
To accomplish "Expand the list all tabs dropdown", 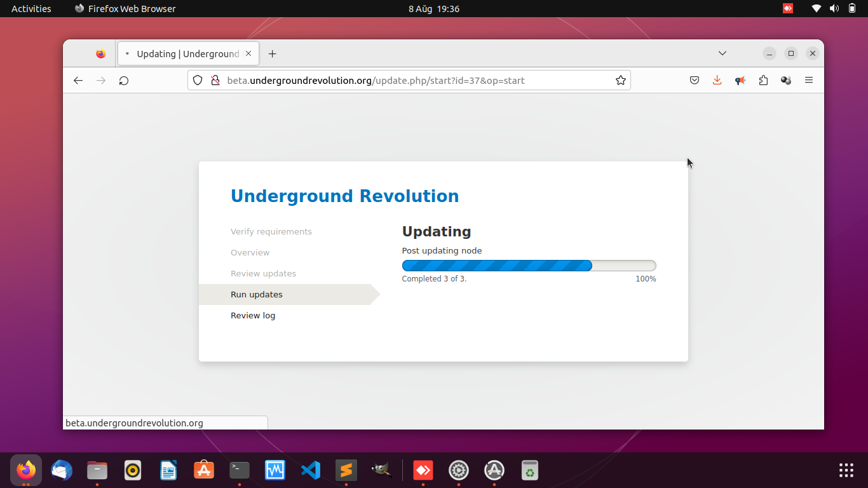I will click(x=722, y=53).
